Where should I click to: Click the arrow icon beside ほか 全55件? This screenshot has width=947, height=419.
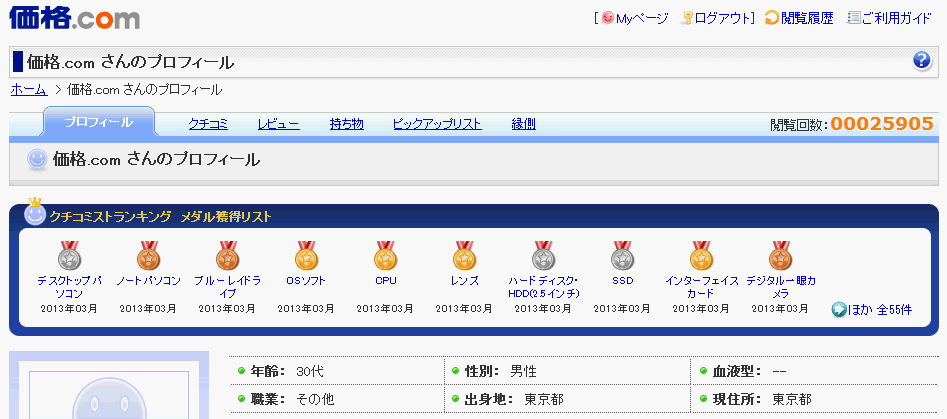(x=839, y=310)
